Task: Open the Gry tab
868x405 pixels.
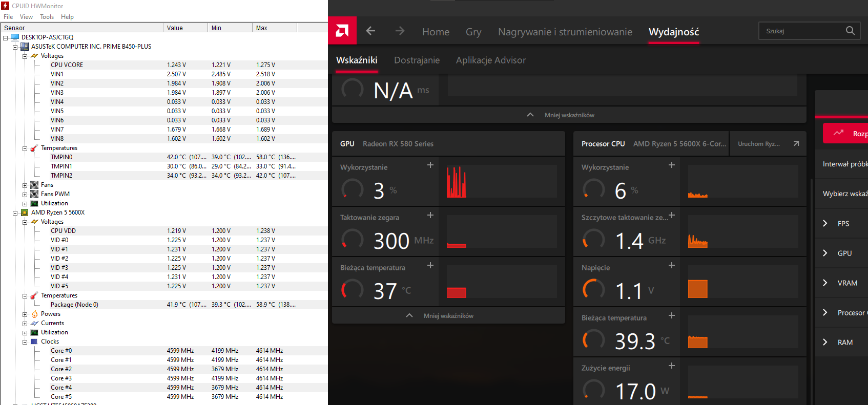Action: [473, 32]
